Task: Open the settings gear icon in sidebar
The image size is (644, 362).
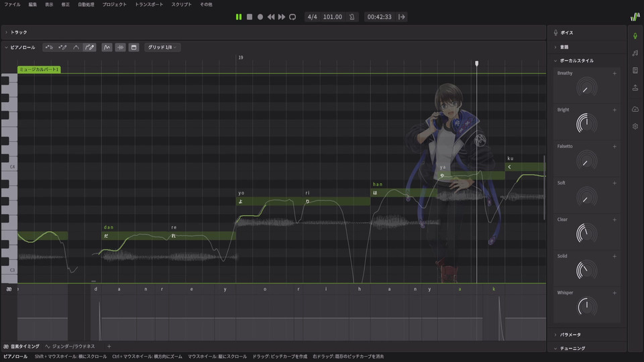Action: pos(635,127)
